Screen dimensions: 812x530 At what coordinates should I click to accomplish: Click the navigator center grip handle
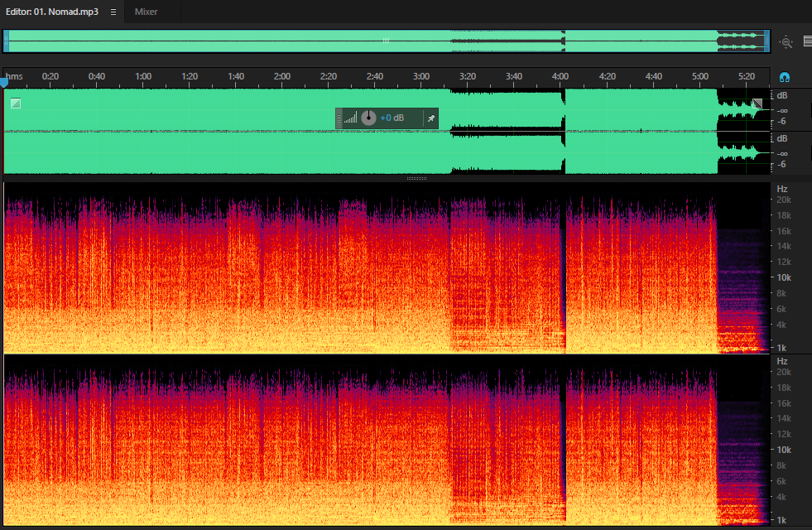point(386,41)
